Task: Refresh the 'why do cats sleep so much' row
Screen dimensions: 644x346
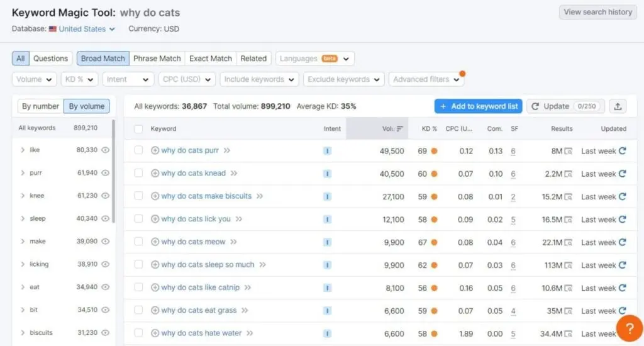Action: pyautogui.click(x=622, y=265)
